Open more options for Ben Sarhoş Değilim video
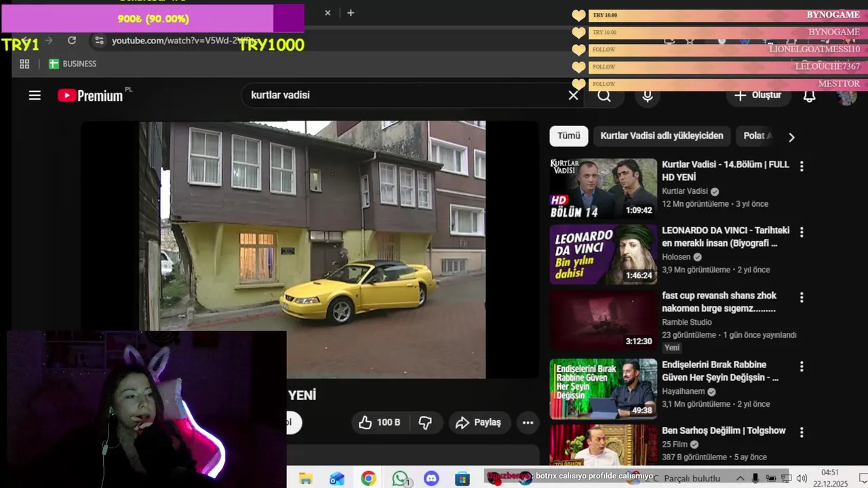 tap(802, 432)
